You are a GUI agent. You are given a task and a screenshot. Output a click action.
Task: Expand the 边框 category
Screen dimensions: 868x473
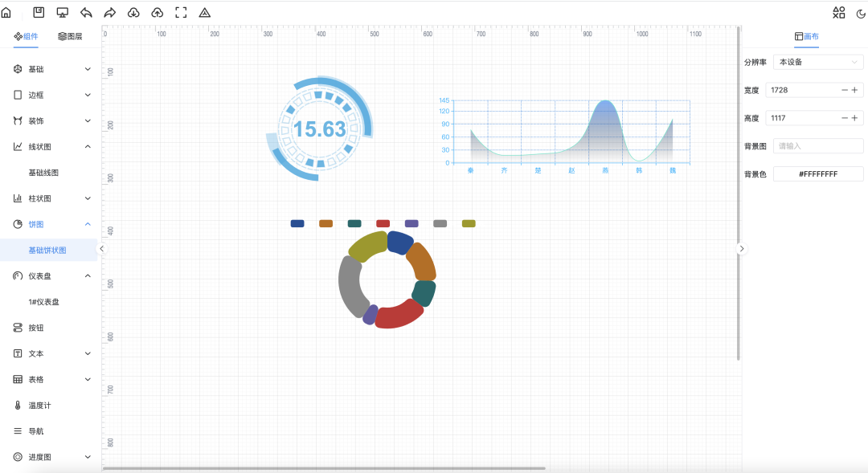click(51, 95)
